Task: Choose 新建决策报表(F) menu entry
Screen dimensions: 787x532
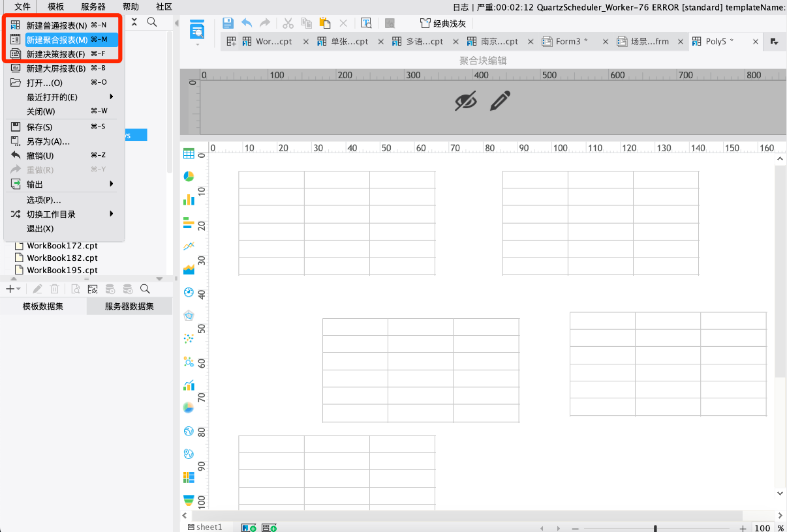Action: tap(64, 54)
